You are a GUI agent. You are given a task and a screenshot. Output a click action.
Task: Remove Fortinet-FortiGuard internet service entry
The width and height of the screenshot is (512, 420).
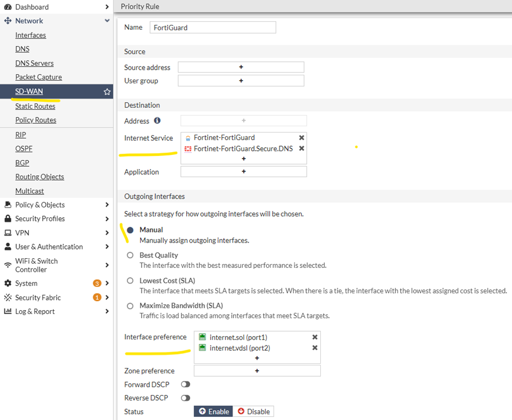(301, 137)
